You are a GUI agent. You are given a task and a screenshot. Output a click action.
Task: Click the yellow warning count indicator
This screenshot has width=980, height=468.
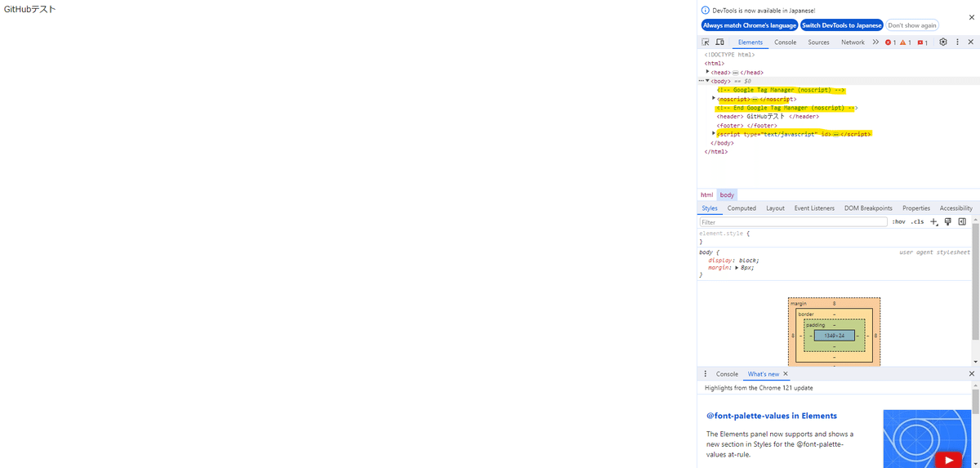906,42
